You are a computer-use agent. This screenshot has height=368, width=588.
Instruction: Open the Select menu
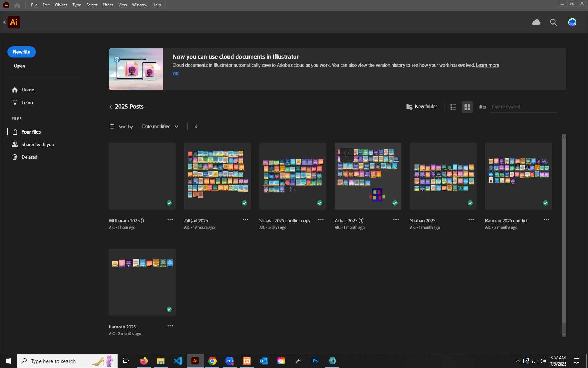(x=92, y=5)
